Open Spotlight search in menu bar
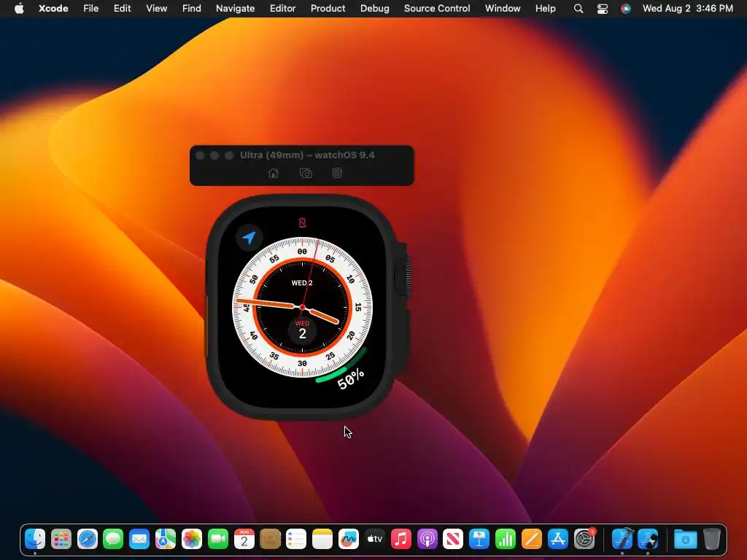The height and width of the screenshot is (560, 747). [x=578, y=9]
